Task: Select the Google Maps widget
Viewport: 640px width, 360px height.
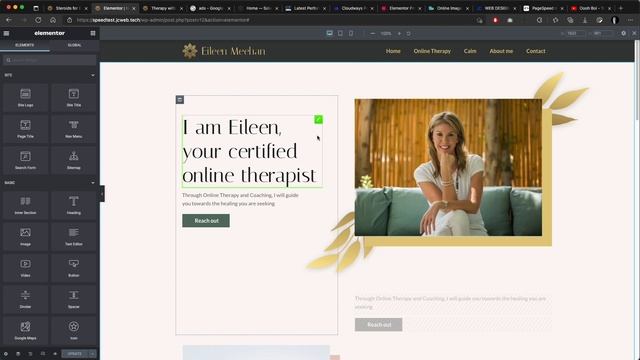Action: point(25,331)
